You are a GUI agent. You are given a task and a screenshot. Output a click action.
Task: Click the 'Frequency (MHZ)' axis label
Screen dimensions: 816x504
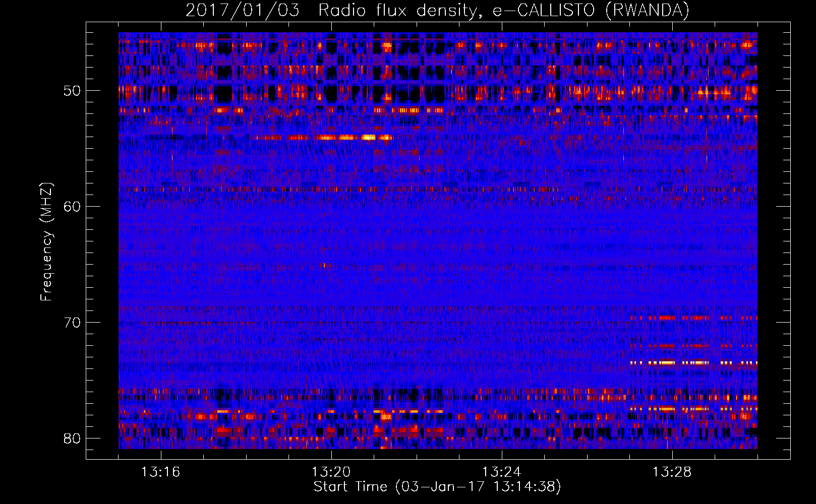tap(46, 242)
